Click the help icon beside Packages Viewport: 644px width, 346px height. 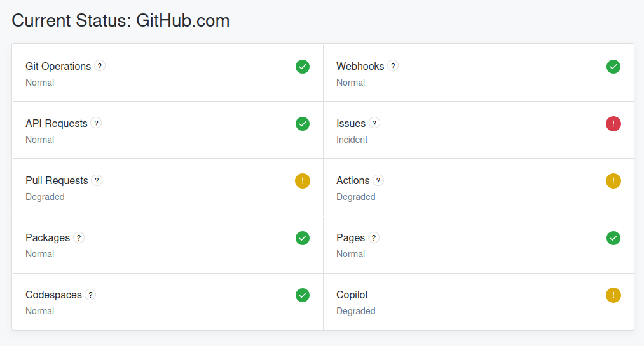coord(79,237)
